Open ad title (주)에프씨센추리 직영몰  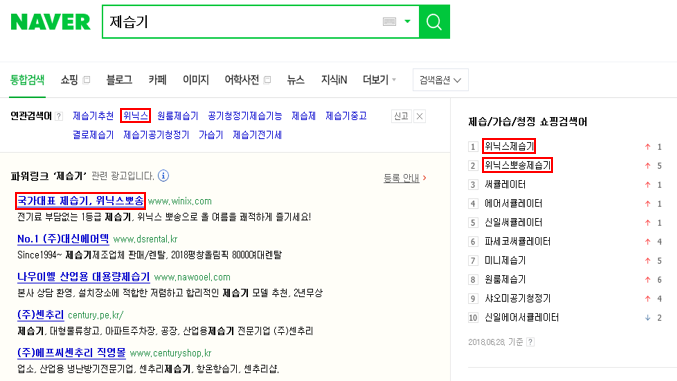[x=71, y=353]
